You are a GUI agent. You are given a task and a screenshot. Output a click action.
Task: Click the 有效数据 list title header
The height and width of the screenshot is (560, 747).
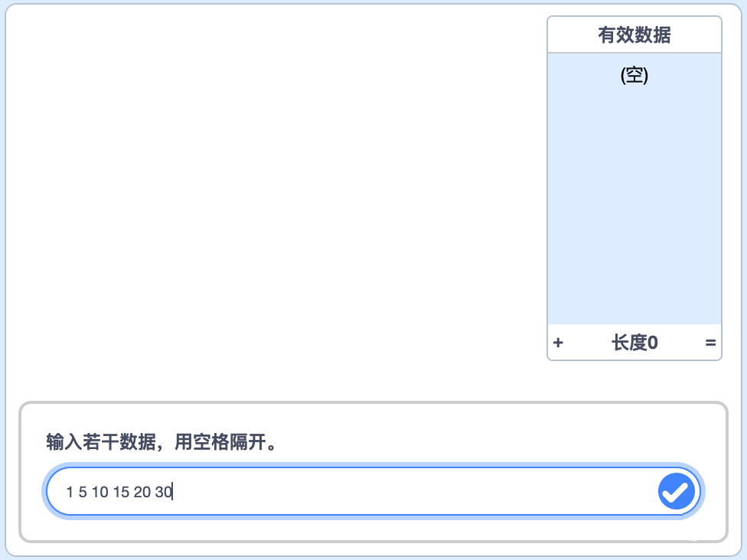coord(634,34)
